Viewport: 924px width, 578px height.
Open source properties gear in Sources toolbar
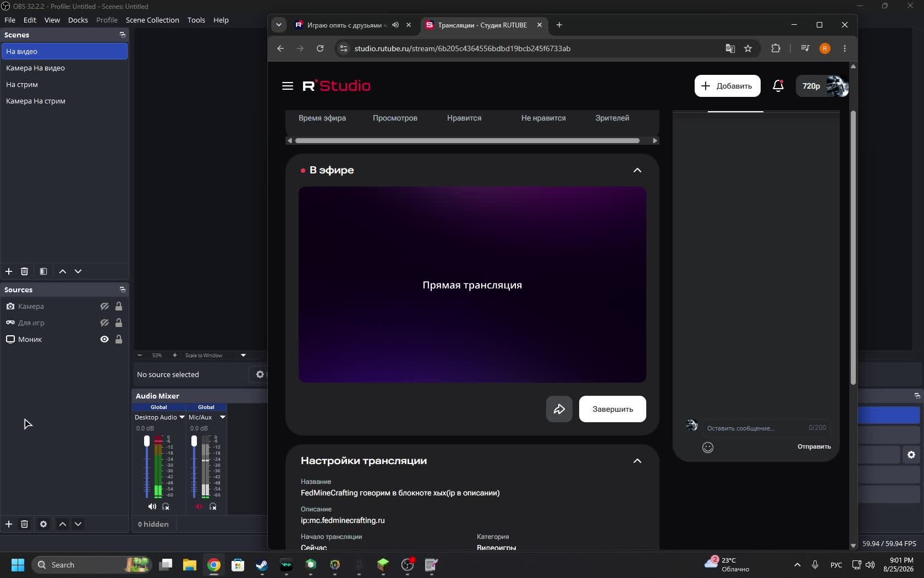pyautogui.click(x=43, y=524)
